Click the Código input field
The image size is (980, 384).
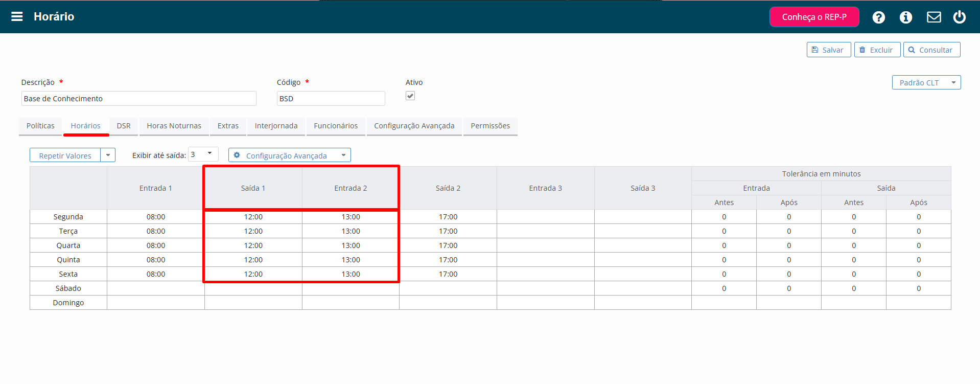pyautogui.click(x=331, y=98)
